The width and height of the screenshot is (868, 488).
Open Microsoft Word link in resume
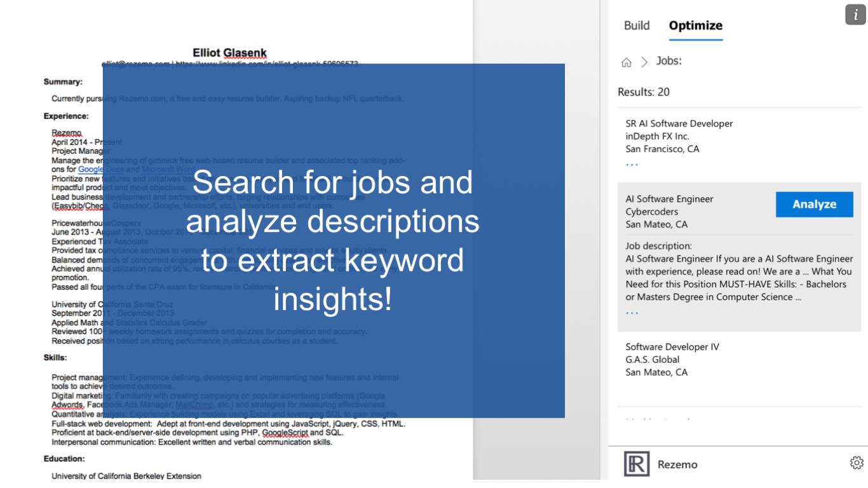pyautogui.click(x=169, y=170)
